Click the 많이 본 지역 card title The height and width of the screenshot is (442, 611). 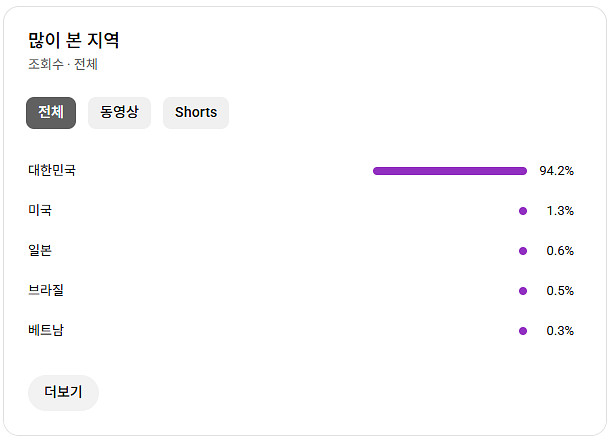tap(74, 41)
